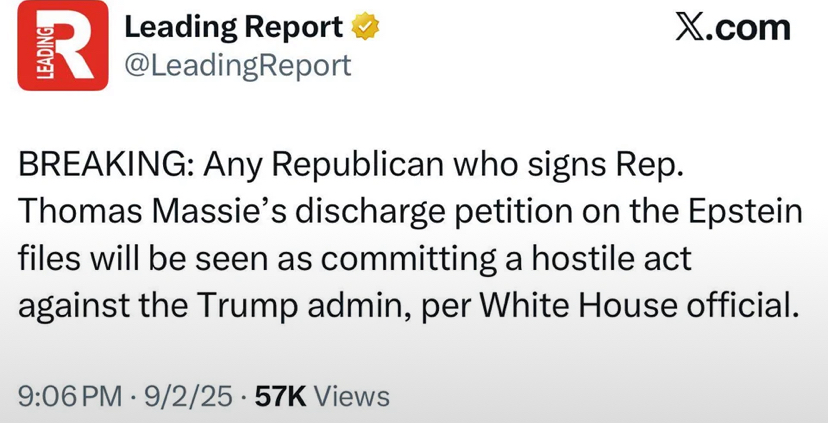This screenshot has width=828, height=423.
Task: Click the gold verified checkmark badge
Action: click(x=365, y=27)
